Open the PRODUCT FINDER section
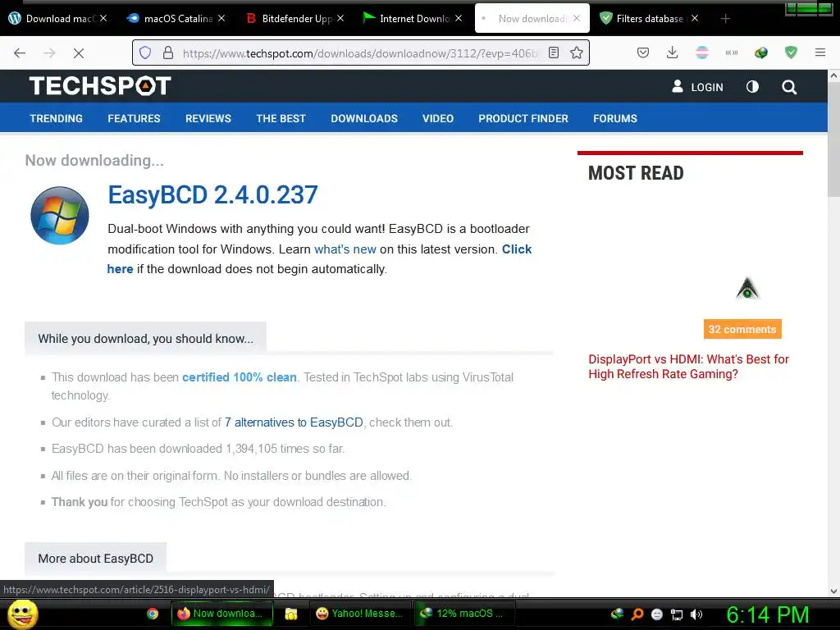The image size is (840, 630). (x=523, y=118)
